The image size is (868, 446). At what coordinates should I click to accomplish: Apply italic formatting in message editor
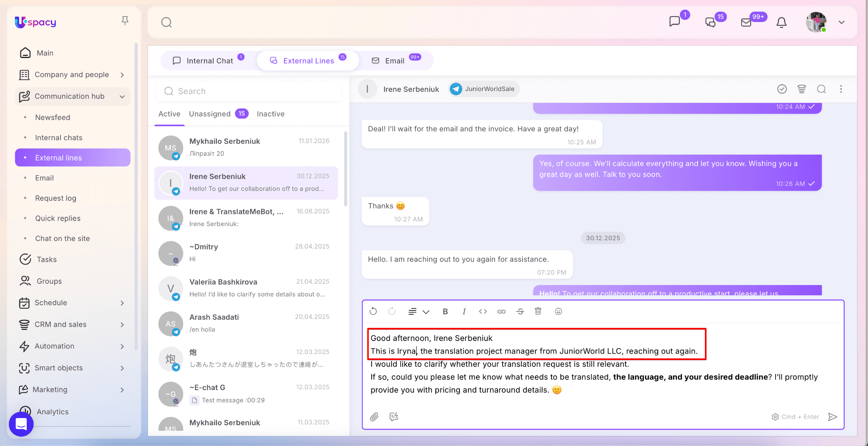pos(464,311)
